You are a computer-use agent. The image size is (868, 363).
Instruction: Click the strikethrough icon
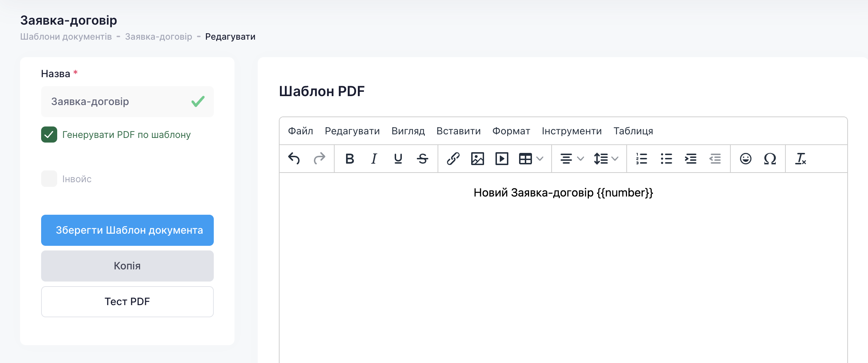click(422, 158)
